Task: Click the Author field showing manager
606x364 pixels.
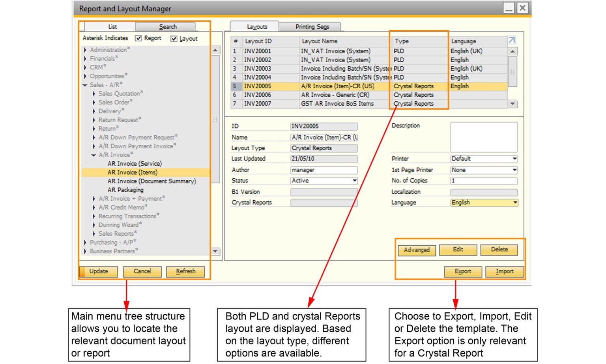Action: [x=324, y=170]
